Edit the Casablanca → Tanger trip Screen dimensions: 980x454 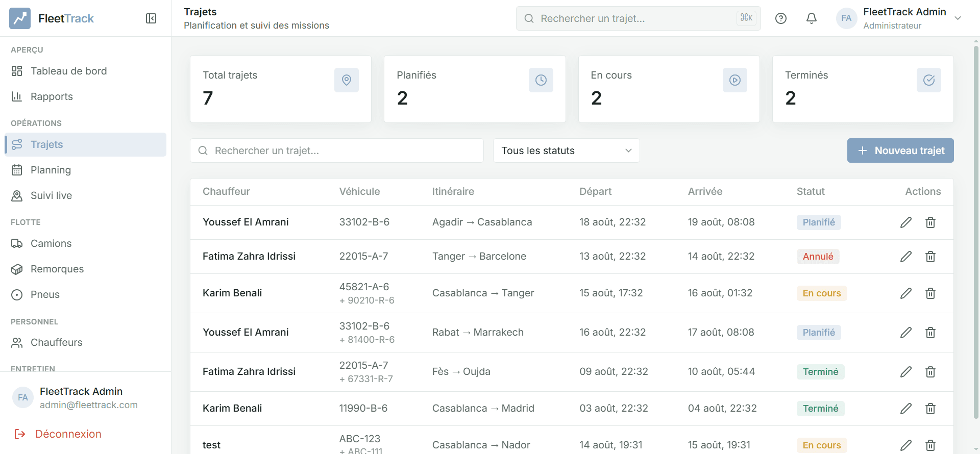(x=906, y=293)
